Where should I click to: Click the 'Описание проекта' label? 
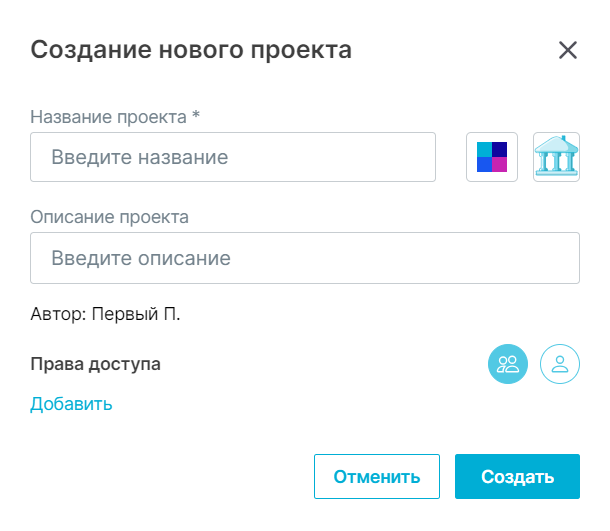pos(109,216)
